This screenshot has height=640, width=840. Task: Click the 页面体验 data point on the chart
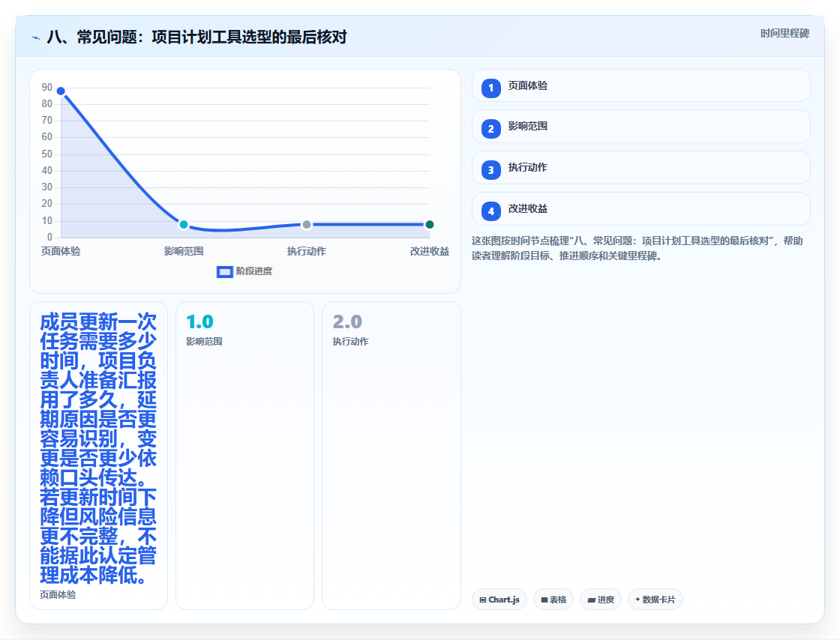point(61,91)
